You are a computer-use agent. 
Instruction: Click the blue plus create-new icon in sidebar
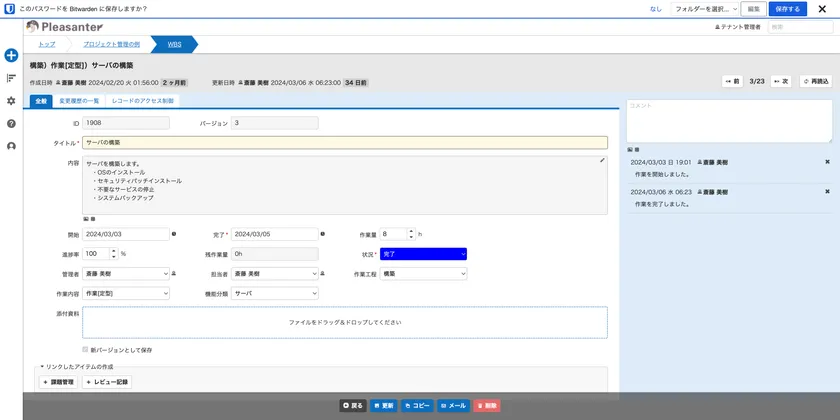pos(11,55)
